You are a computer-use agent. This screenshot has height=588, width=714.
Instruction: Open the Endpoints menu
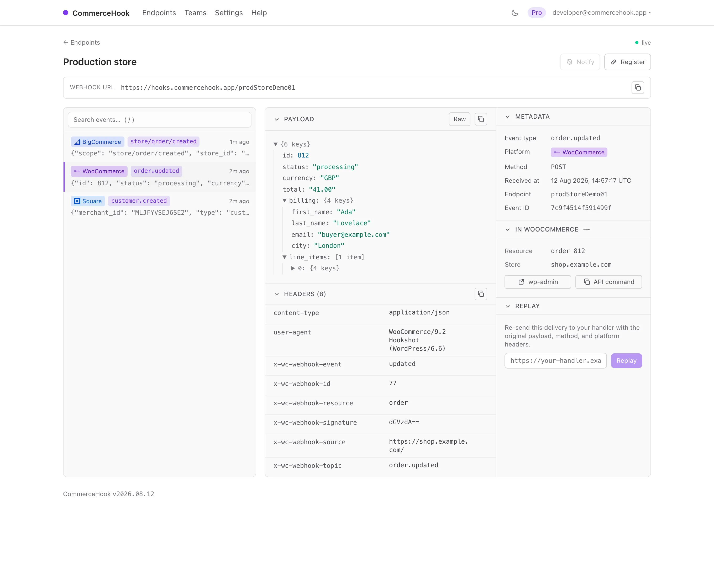(159, 13)
